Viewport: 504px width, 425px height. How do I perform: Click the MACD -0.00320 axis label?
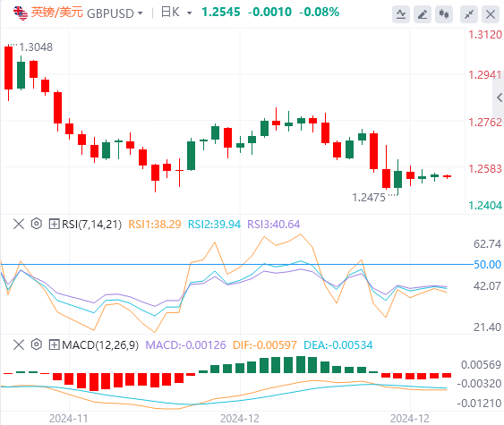click(x=479, y=384)
